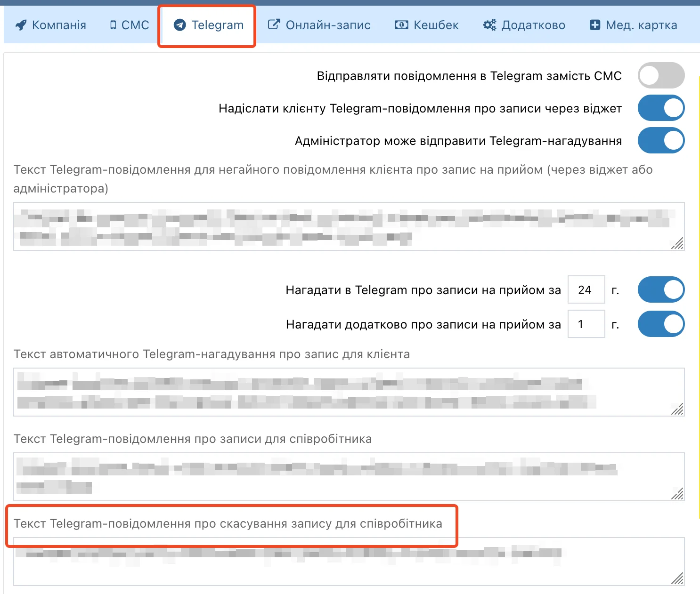Viewport: 700px width, 594px height.
Task: Click the label 'Текст Telegram-повідомлення про записи для співробітника'
Action: coord(193,439)
